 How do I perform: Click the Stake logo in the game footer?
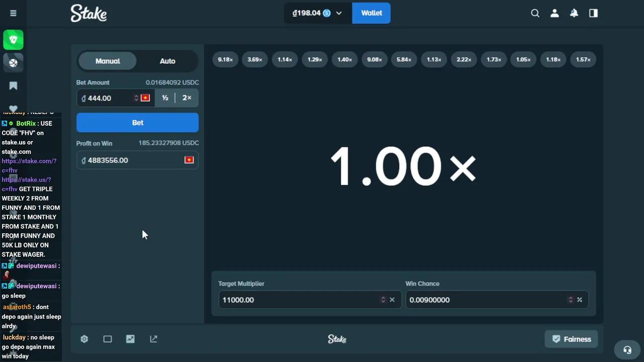click(x=337, y=339)
